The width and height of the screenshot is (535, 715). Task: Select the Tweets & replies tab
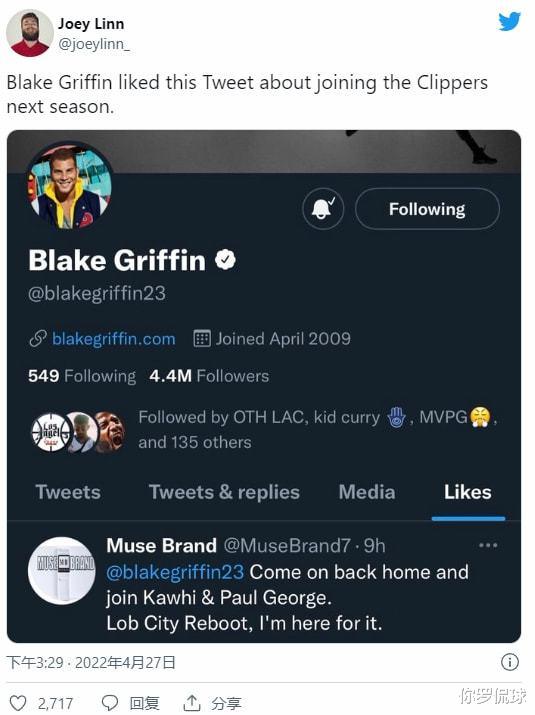coord(224,492)
